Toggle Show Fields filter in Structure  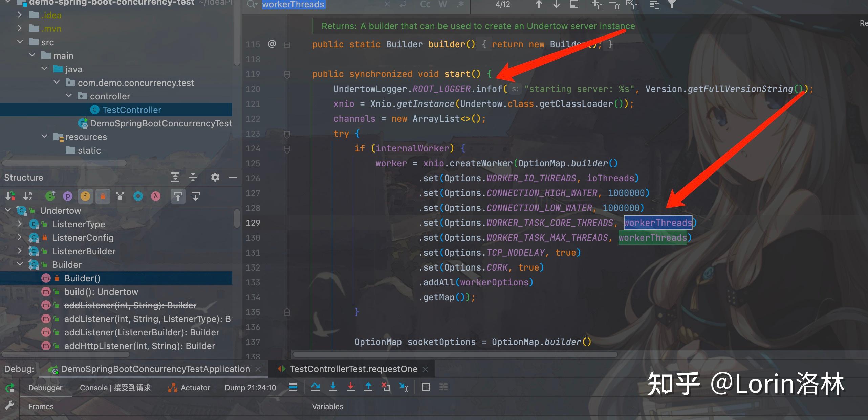tap(85, 196)
